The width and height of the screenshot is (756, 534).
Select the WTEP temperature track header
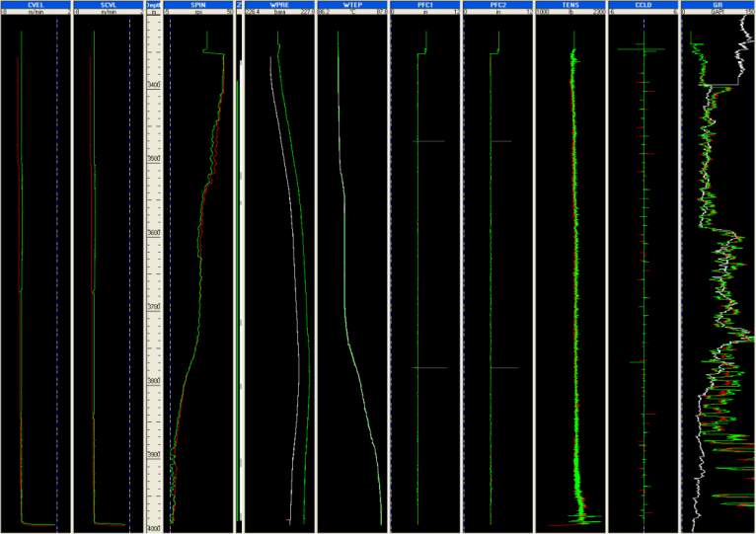(x=351, y=5)
